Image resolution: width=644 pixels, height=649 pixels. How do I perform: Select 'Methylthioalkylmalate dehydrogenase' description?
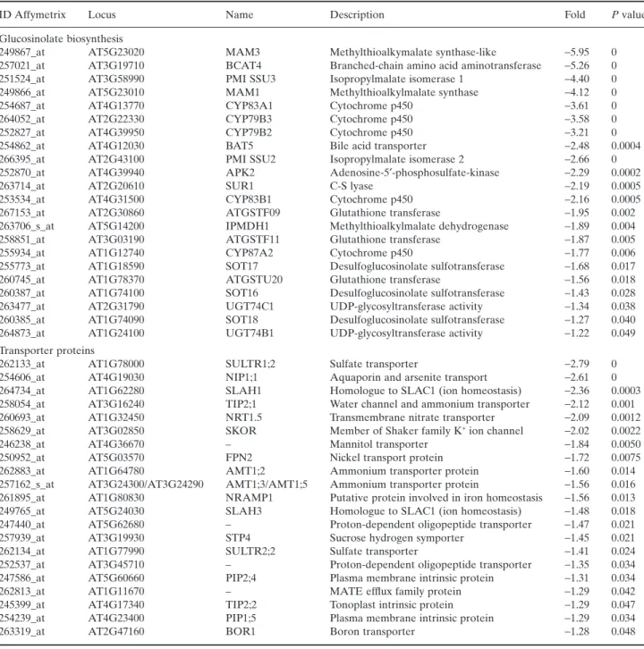(419, 226)
